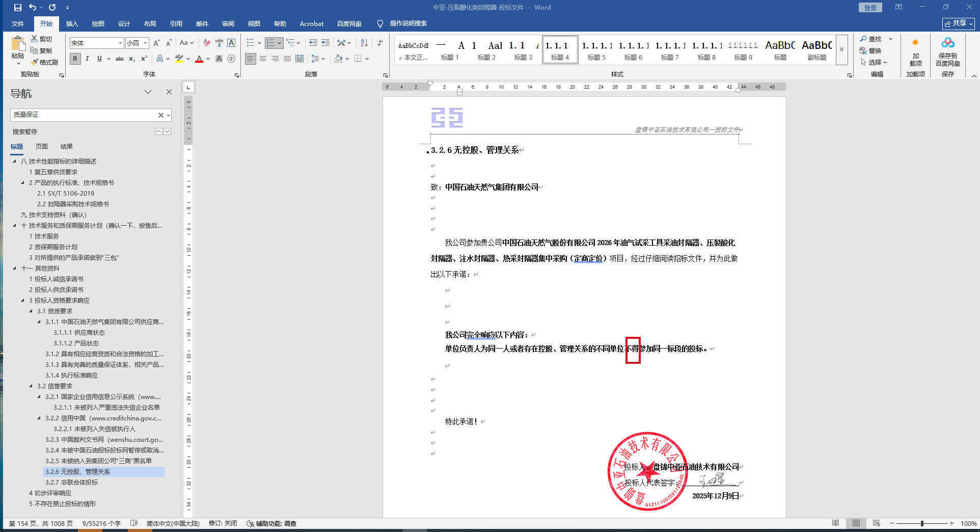Apply the 标题 1 style
Screen dimensions: 980x532
tap(450, 50)
